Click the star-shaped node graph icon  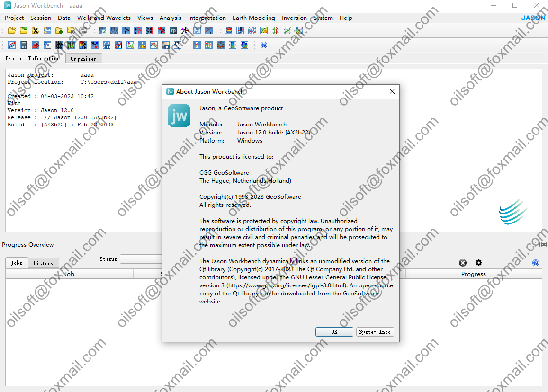[x=185, y=30]
